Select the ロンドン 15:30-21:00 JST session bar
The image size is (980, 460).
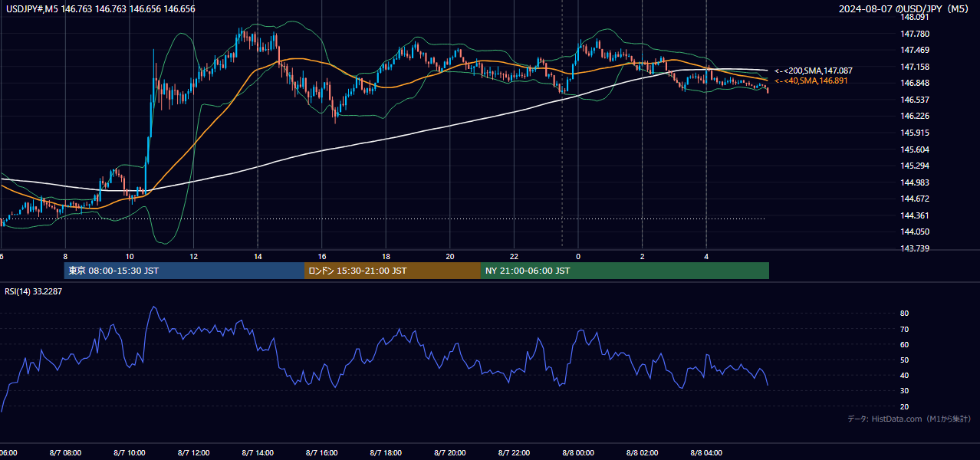point(393,271)
